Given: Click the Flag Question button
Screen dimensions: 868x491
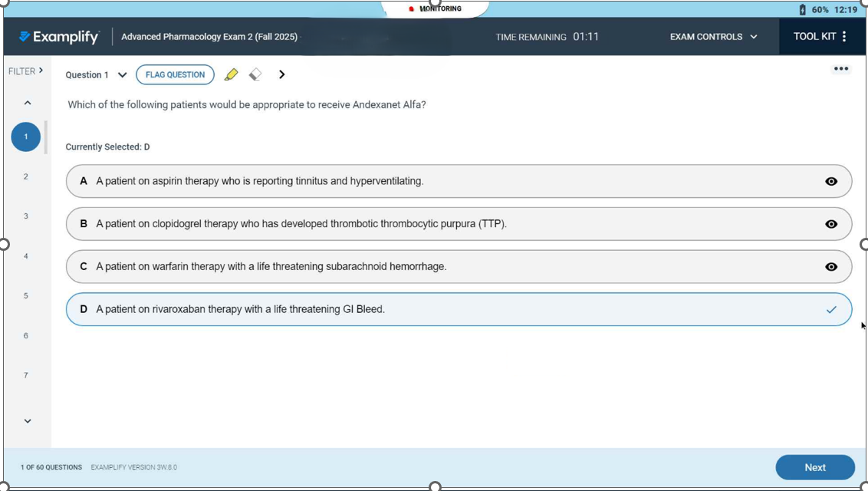Looking at the screenshot, I should [x=175, y=74].
